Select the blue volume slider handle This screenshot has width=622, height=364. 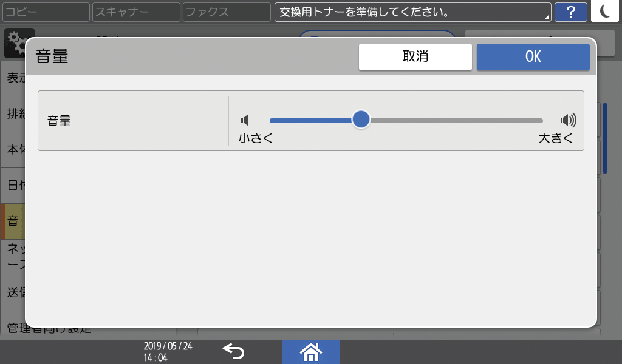point(361,120)
